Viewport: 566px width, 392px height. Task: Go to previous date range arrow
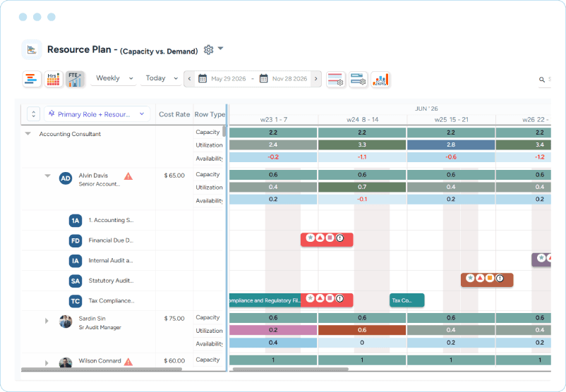(x=189, y=79)
